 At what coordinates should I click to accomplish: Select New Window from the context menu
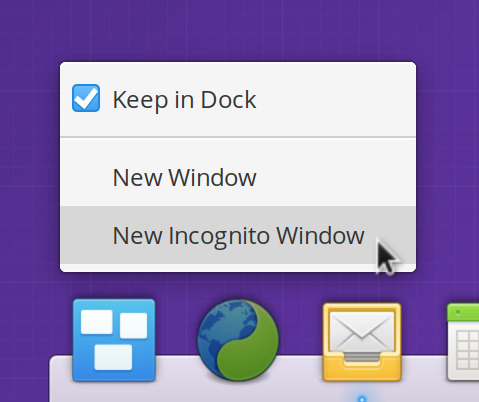[x=238, y=177]
